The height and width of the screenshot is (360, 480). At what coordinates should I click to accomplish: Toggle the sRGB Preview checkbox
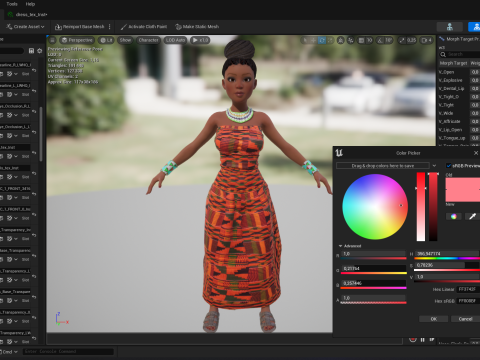[449, 166]
